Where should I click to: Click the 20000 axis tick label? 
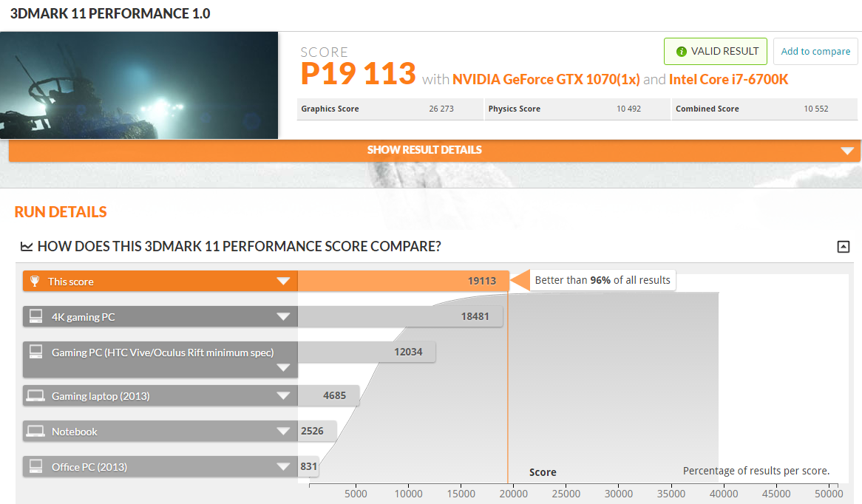tap(514, 494)
